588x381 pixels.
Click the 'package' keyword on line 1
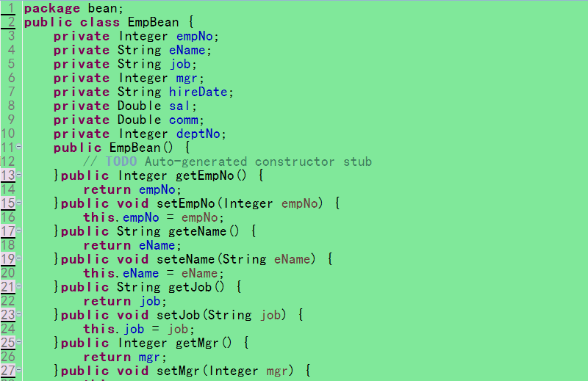tap(53, 8)
